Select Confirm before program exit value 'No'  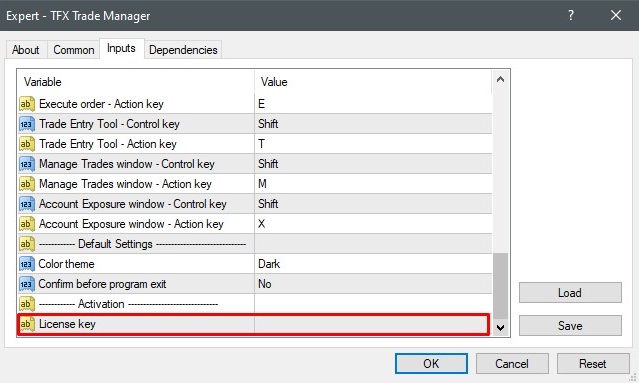click(264, 284)
